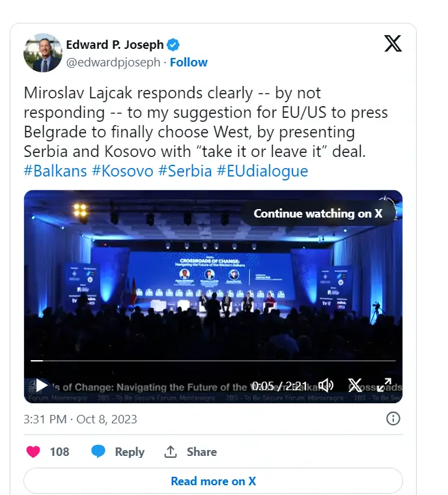Open the #Balkans hashtag
This screenshot has width=448, height=495.
click(55, 171)
